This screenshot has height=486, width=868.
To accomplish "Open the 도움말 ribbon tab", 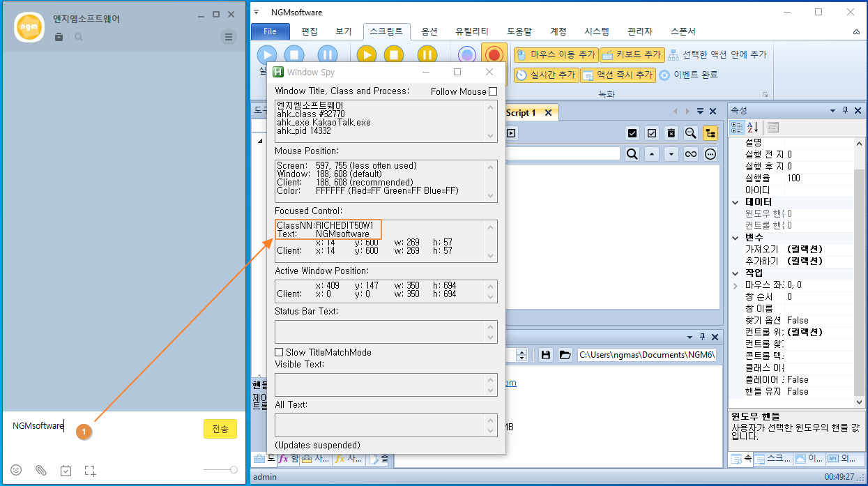I will 519,31.
